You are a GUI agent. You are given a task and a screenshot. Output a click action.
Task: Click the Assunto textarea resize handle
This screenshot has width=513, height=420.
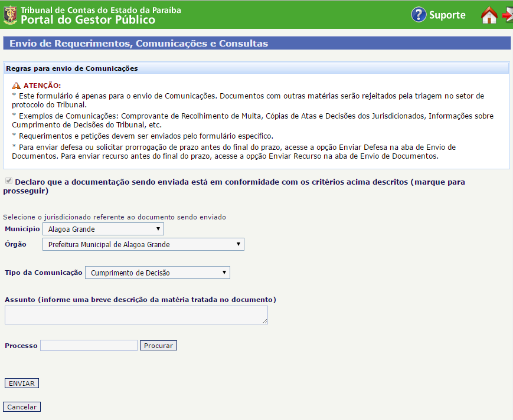[x=265, y=321]
